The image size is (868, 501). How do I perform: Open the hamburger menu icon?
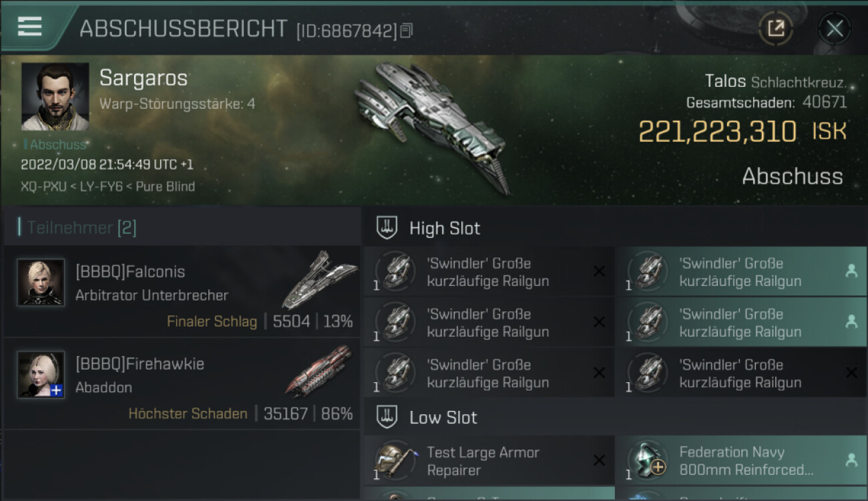tap(29, 26)
